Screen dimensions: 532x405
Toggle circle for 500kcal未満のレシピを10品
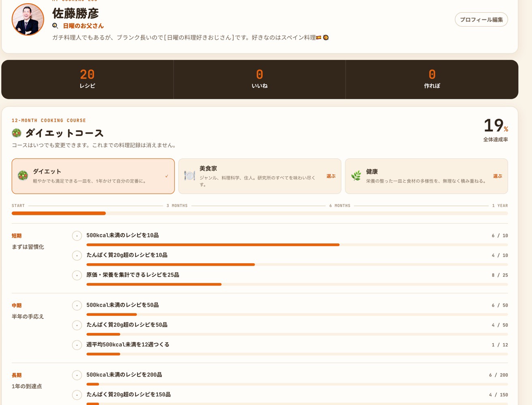[77, 236]
